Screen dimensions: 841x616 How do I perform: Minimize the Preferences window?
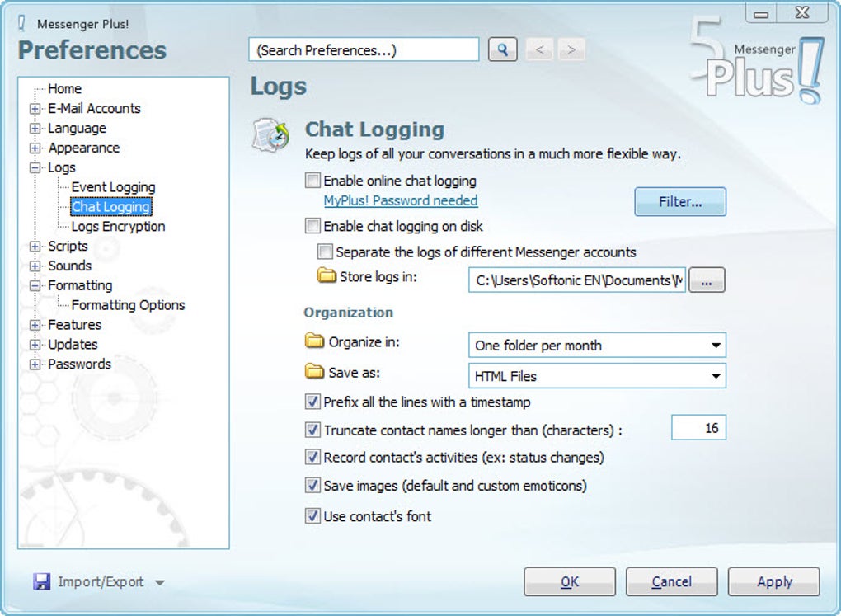point(761,14)
